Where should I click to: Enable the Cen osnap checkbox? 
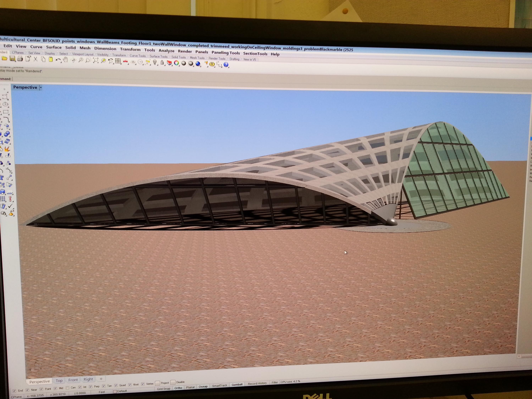68,388
